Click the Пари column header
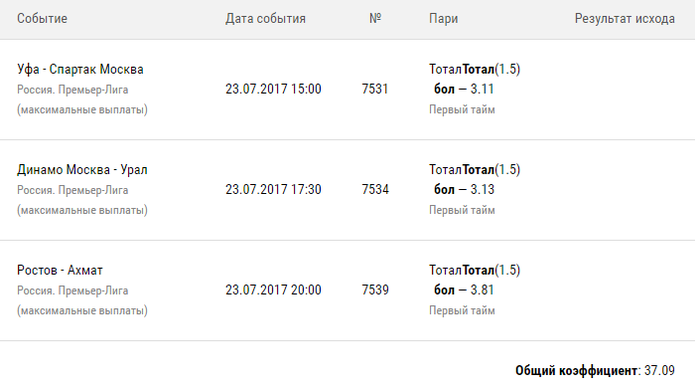Viewport: 700px width, 387px height. 443,19
